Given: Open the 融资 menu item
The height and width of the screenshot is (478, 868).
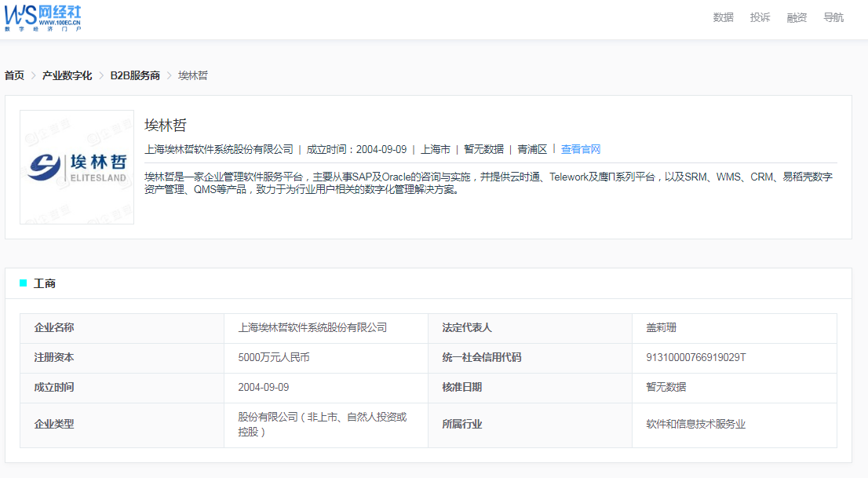Looking at the screenshot, I should tap(797, 18).
